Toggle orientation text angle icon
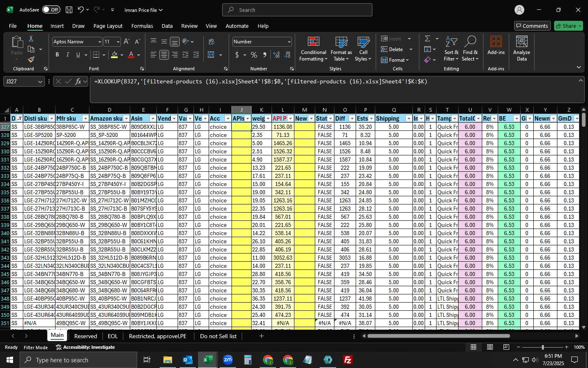Image resolution: width=588 pixels, height=368 pixels. [186, 41]
